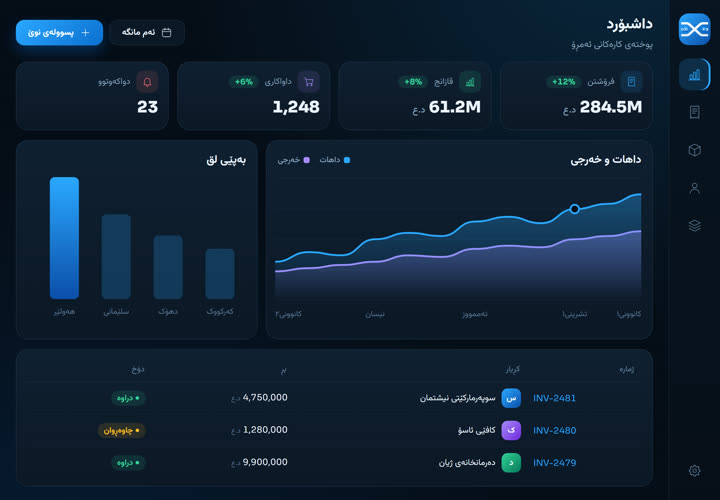Click the receipt icon on فرۆشتن card
Viewport: 720px width, 500px height.
[x=631, y=82]
